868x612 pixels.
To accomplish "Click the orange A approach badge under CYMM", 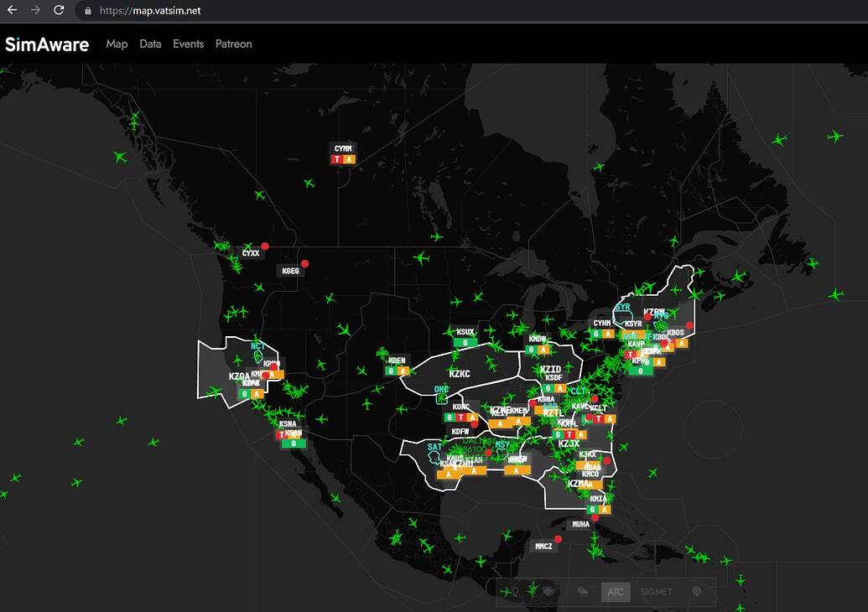I will coord(350,158).
